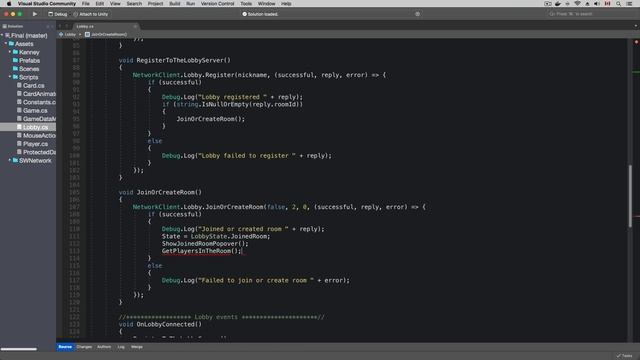Open the JoinOrCreateRoom member breadcrumb
This screenshot has height=360, width=640.
[106, 34]
